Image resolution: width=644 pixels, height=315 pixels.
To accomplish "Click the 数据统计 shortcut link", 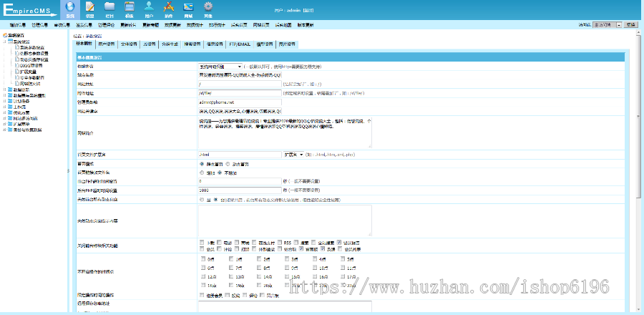I will pos(195,25).
